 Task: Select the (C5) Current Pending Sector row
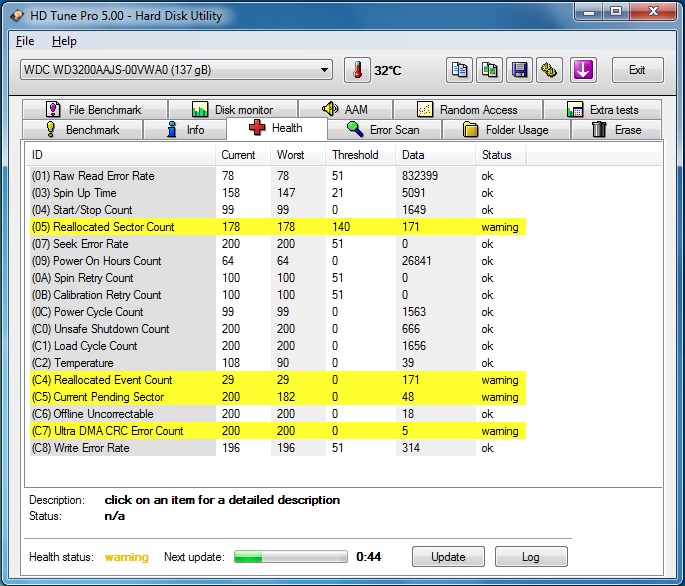click(278, 397)
